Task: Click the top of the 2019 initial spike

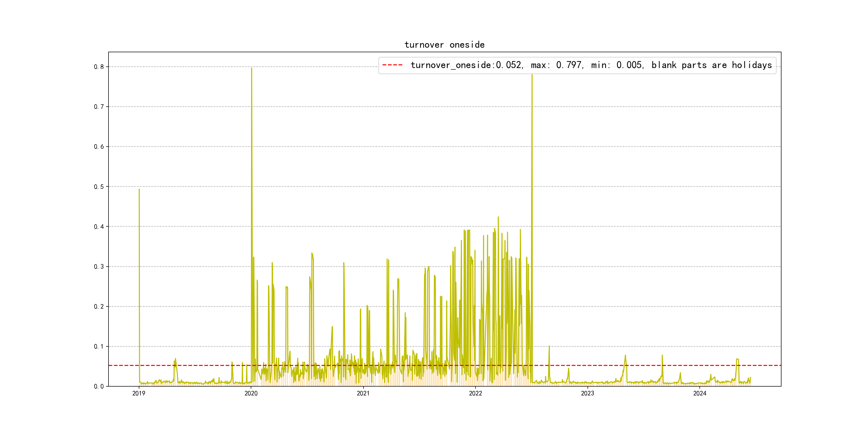Action: pos(139,189)
